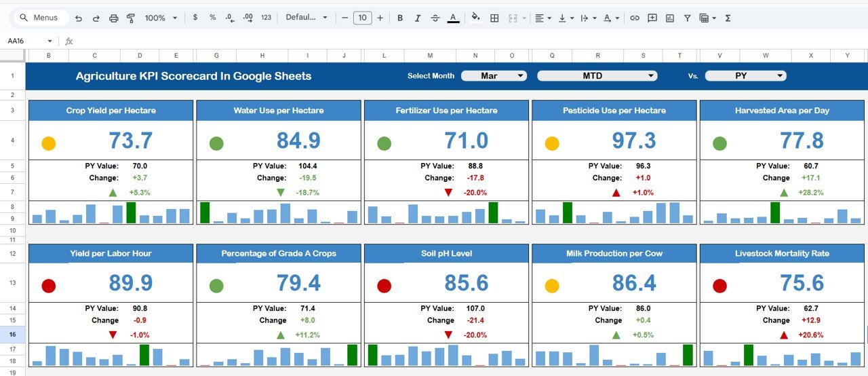Open the MTD period dropdown
Screen dimensions: 868x376
click(597, 76)
